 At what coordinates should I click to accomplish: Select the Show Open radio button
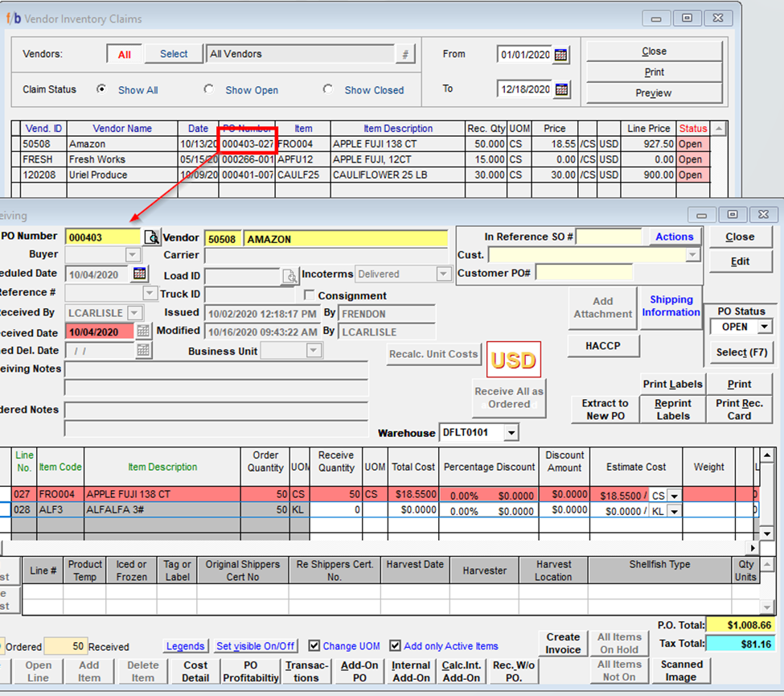click(x=209, y=89)
